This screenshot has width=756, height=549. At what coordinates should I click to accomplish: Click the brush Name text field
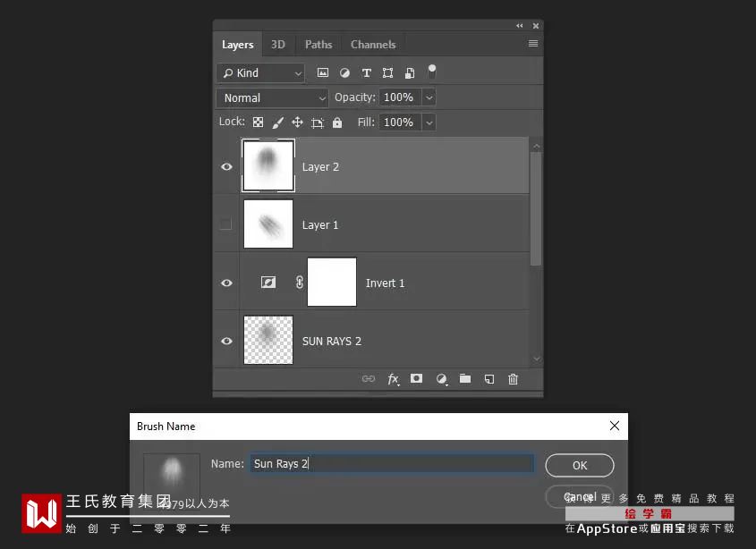(x=392, y=464)
